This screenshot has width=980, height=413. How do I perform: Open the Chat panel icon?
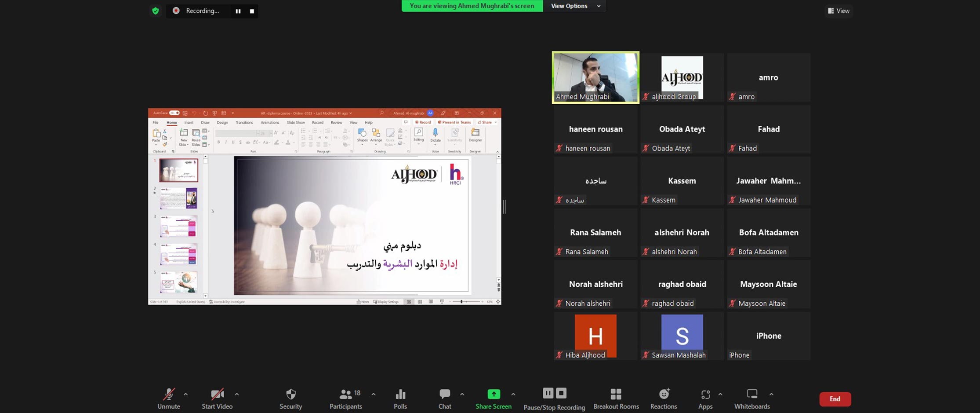[x=444, y=394]
